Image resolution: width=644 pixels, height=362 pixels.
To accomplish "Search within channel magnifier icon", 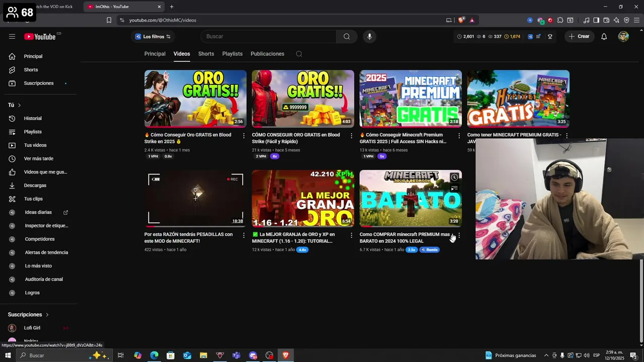I will click(x=299, y=54).
